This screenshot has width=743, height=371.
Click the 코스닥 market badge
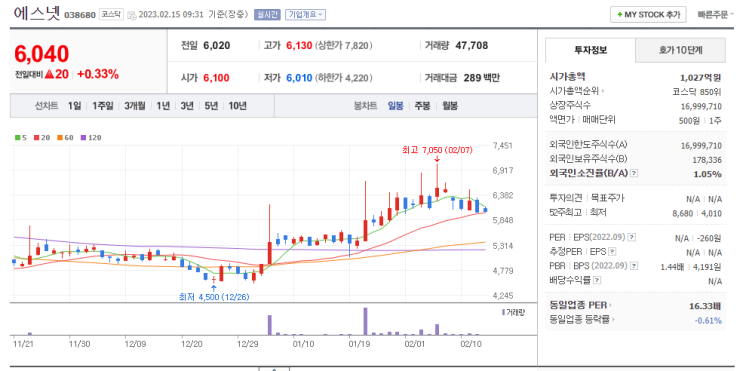pos(111,15)
